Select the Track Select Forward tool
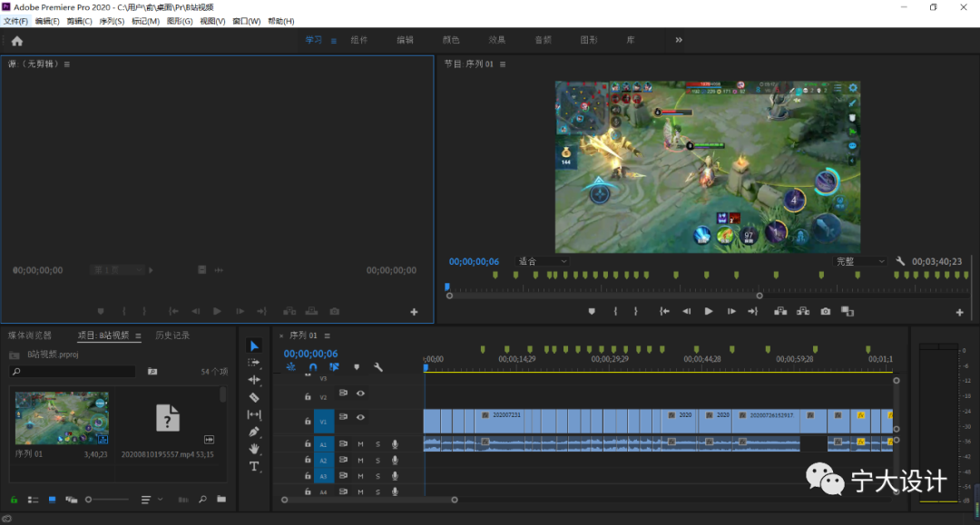 [254, 363]
